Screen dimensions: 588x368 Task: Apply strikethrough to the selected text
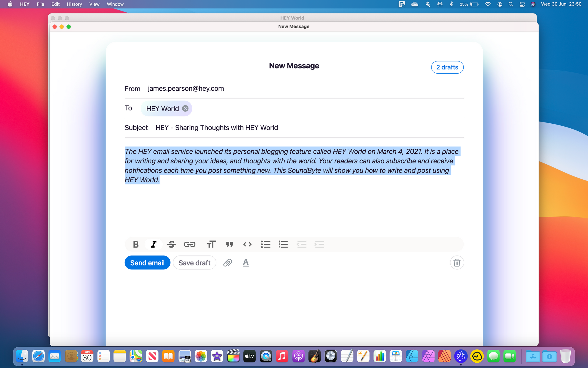click(171, 244)
